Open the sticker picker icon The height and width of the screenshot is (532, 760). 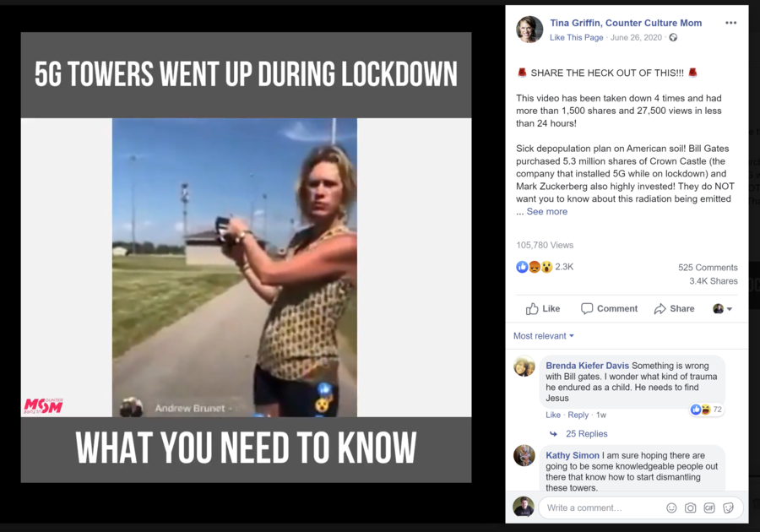pyautogui.click(x=728, y=508)
